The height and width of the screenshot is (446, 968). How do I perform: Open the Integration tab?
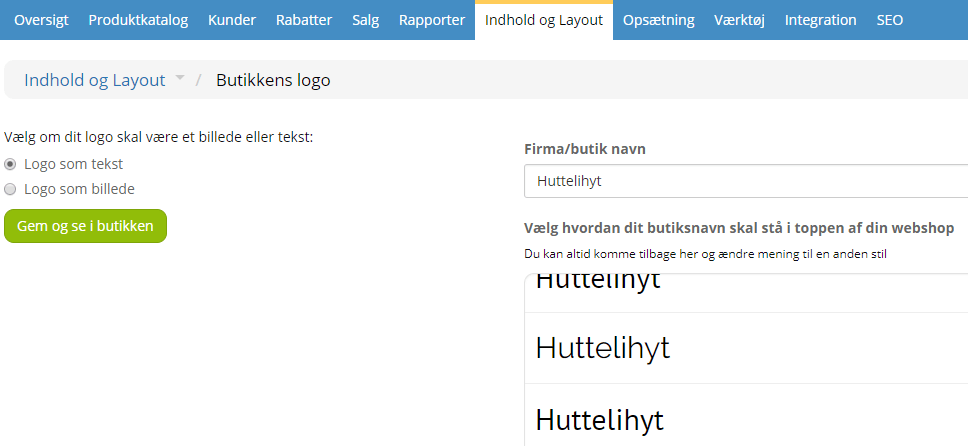820,20
